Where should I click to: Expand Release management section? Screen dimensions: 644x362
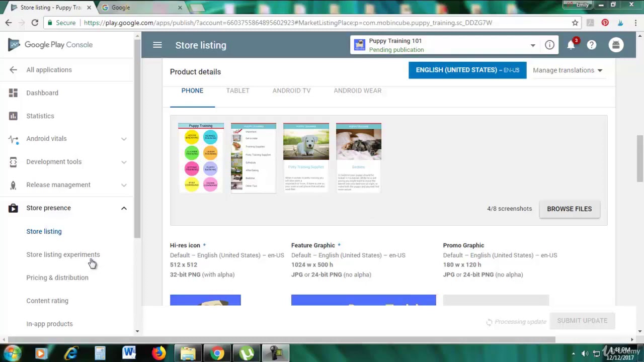pyautogui.click(x=124, y=185)
